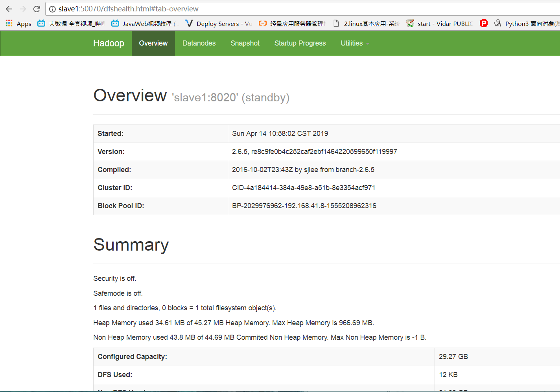Open the Python3 面向对象 bookmark

pos(527,24)
